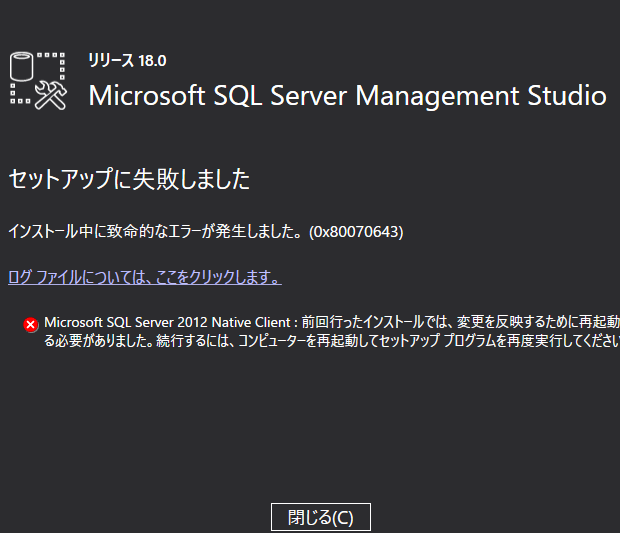Screen dimensions: 620x533
Task: Click the Microsoft SQL Server Management Studio title
Action: click(x=347, y=96)
